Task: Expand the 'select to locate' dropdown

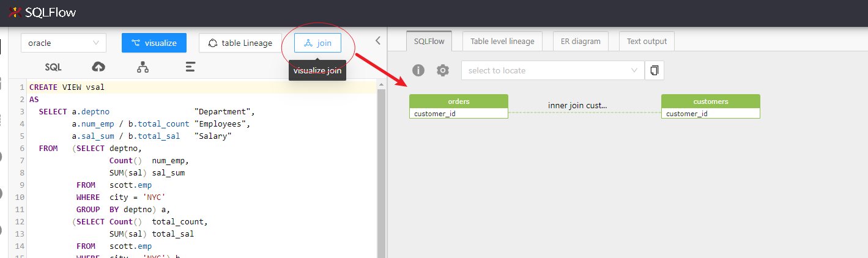Action: tap(552, 70)
